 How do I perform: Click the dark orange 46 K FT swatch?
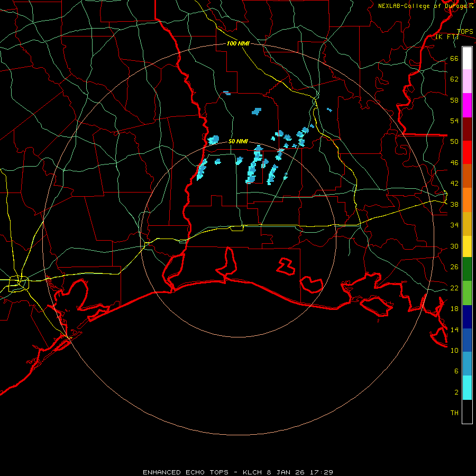(467, 176)
